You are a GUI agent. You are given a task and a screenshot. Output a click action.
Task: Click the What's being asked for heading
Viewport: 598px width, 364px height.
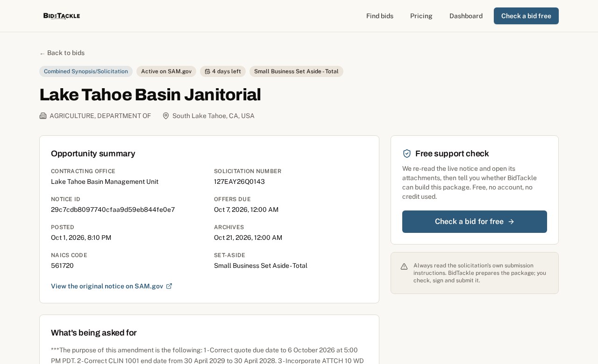(94, 333)
